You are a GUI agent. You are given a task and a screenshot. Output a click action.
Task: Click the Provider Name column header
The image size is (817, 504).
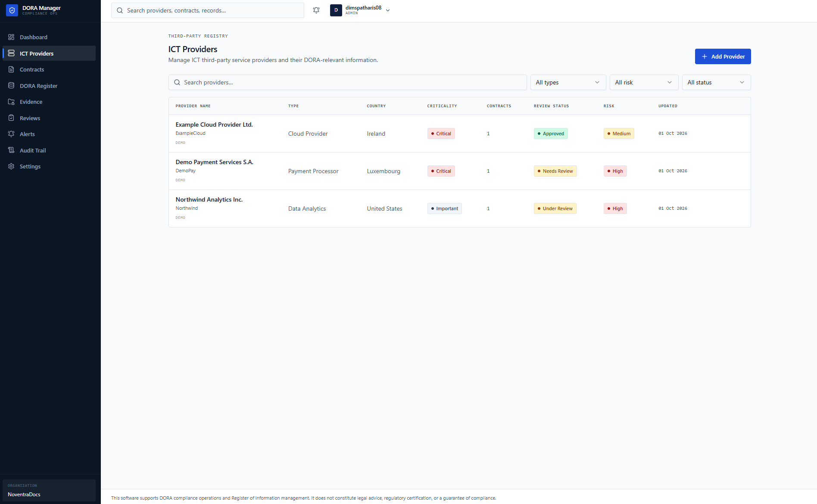pyautogui.click(x=193, y=106)
